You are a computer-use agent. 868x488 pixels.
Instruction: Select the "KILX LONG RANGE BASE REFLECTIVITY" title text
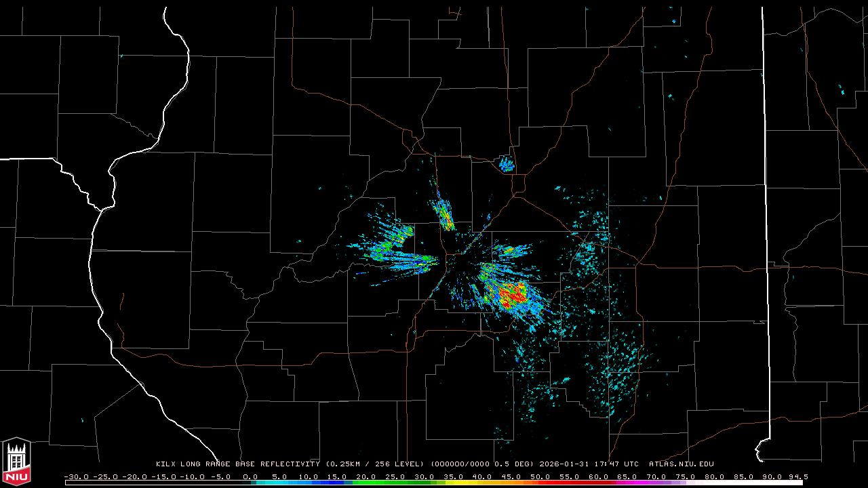[x=237, y=464]
